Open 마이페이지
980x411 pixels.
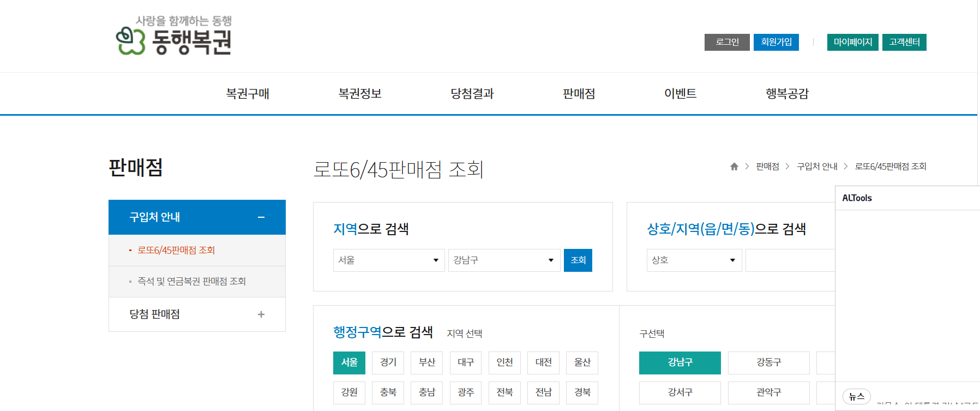click(x=853, y=42)
